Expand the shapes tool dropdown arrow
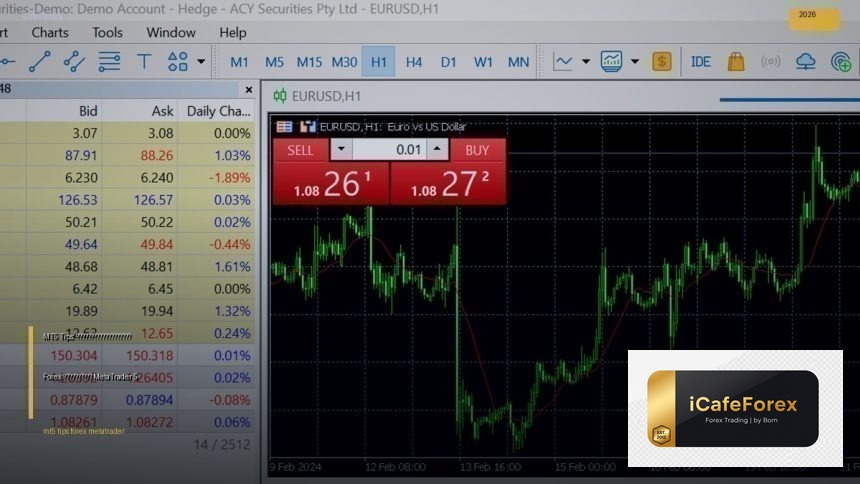Image resolution: width=860 pixels, height=484 pixels. 201,61
